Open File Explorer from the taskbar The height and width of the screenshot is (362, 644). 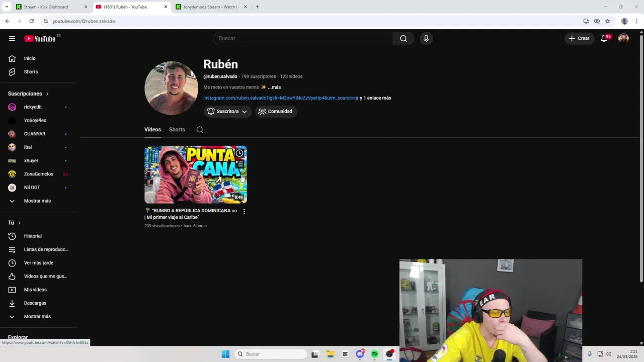pos(330,354)
